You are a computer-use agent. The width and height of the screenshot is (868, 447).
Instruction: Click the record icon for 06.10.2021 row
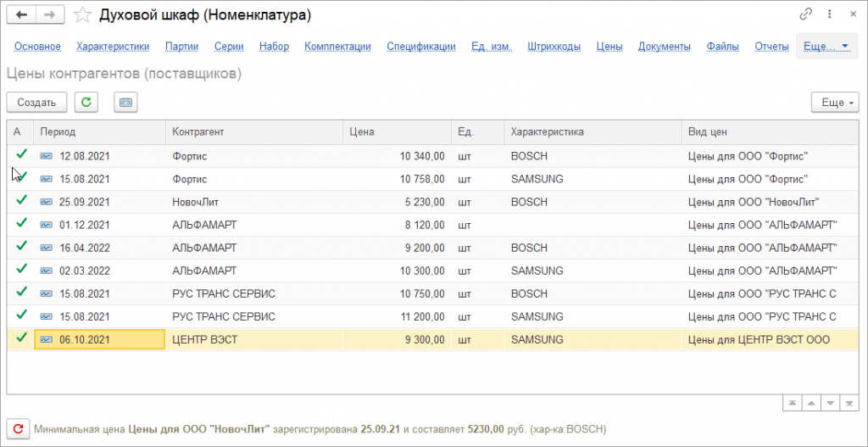[47, 339]
